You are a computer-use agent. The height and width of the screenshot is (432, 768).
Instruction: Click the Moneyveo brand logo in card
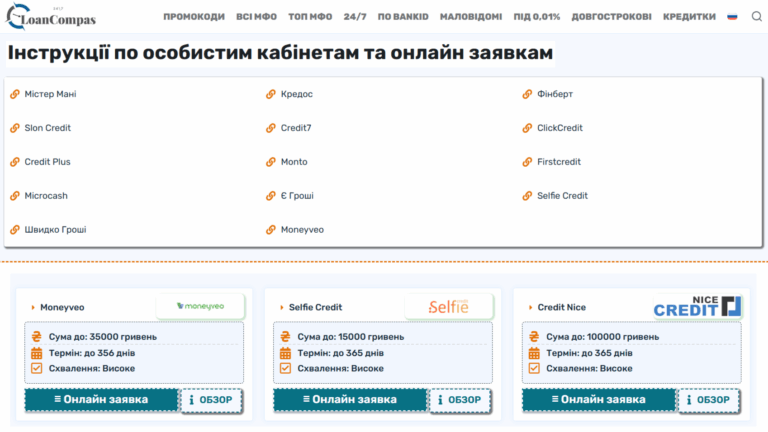pyautogui.click(x=200, y=306)
